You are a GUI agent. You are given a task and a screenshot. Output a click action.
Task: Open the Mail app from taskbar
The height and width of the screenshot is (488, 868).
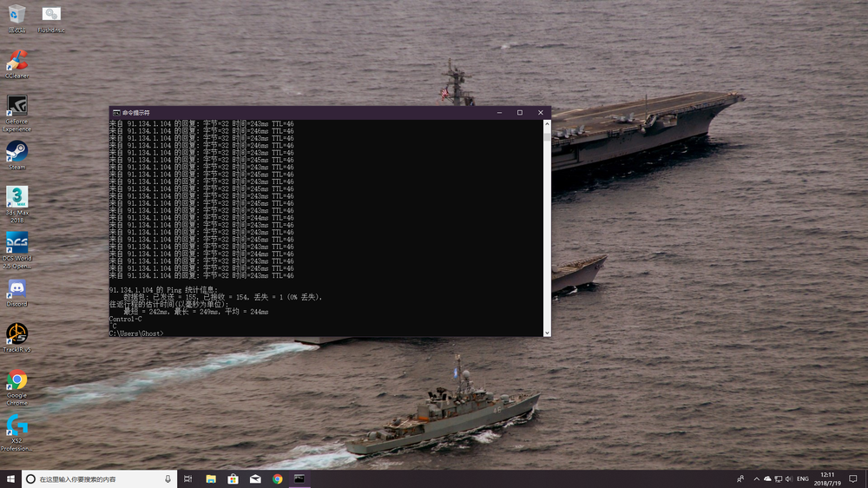255,478
